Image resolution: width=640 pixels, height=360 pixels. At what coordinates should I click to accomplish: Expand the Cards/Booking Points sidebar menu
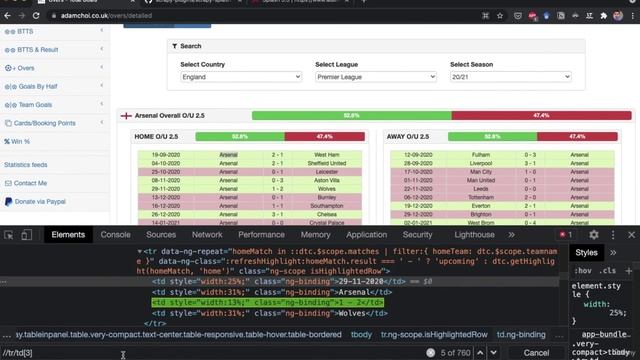point(55,123)
